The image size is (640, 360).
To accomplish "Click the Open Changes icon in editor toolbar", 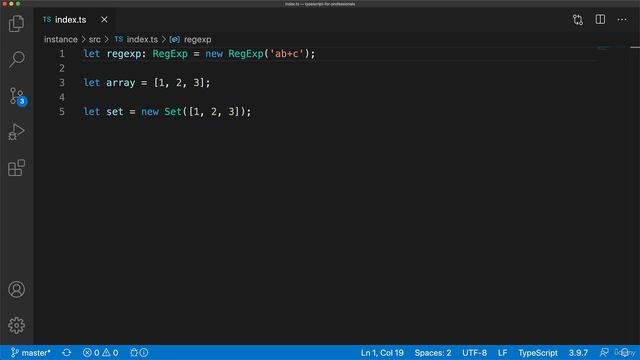I will coord(578,20).
